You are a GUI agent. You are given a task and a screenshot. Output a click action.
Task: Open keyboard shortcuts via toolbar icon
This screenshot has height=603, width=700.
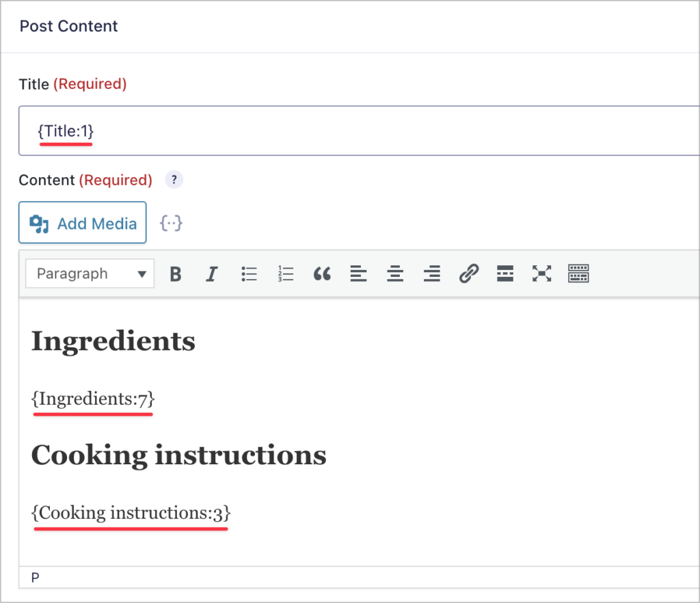pyautogui.click(x=578, y=273)
